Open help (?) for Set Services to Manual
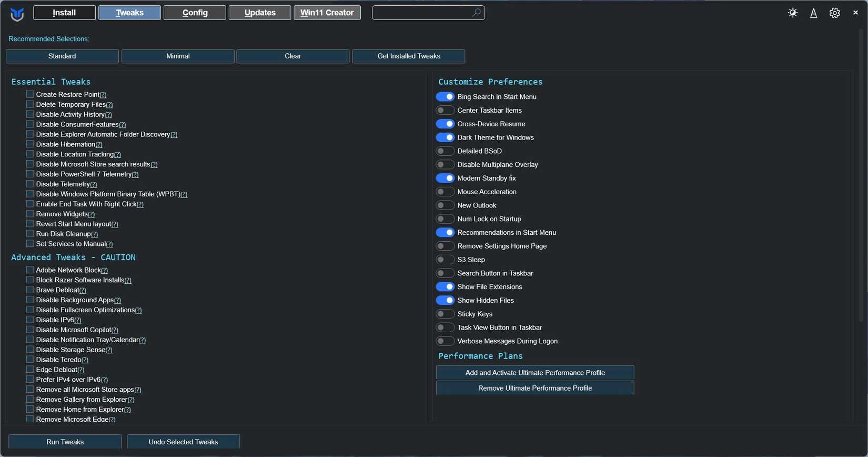The height and width of the screenshot is (457, 868). [109, 244]
